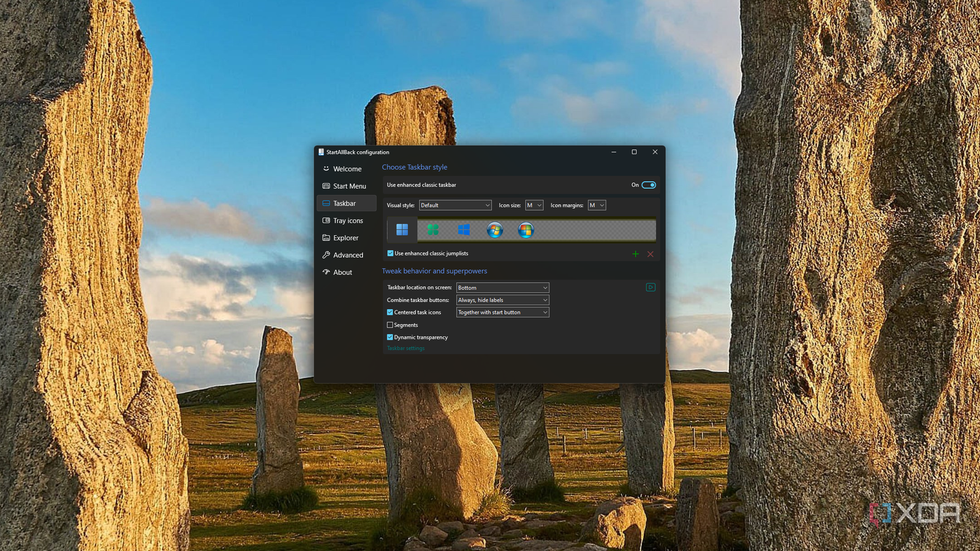The image size is (980, 551).
Task: Pick the blue Windows 10 start orb
Action: [463, 230]
